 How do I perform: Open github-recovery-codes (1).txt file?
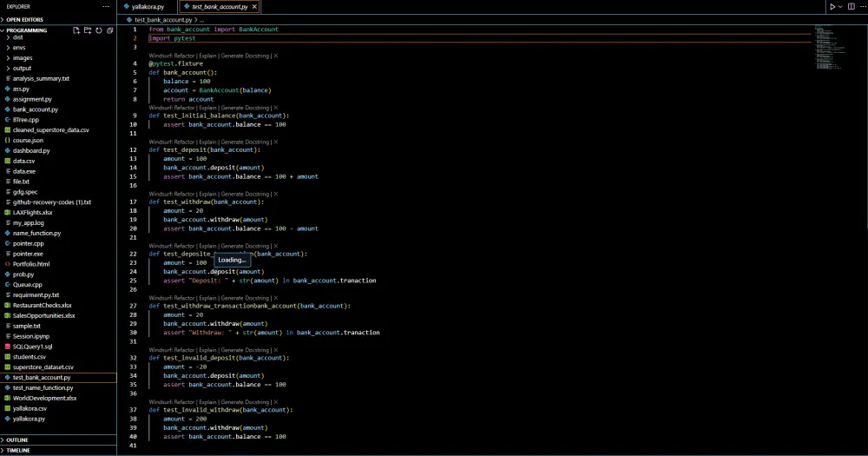coord(51,202)
